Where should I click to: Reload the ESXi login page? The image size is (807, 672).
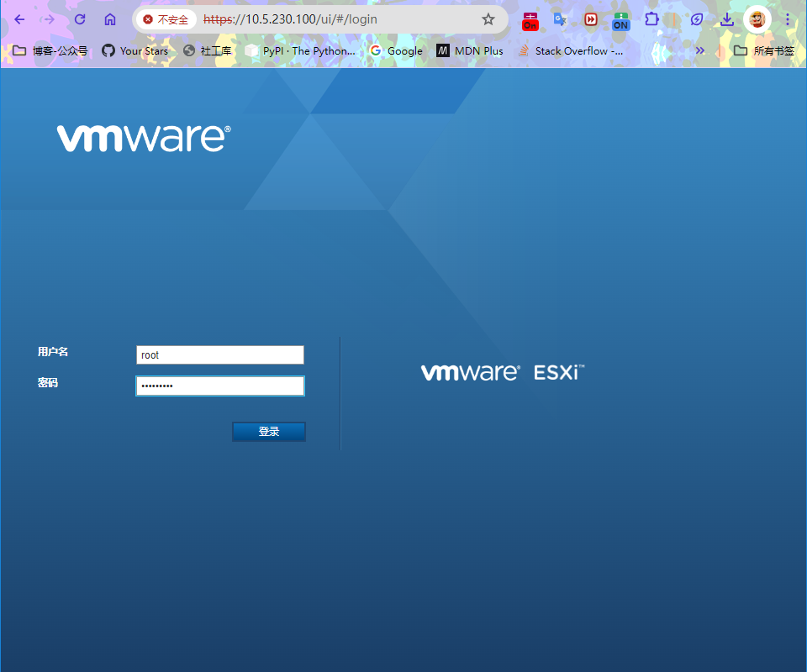click(80, 19)
